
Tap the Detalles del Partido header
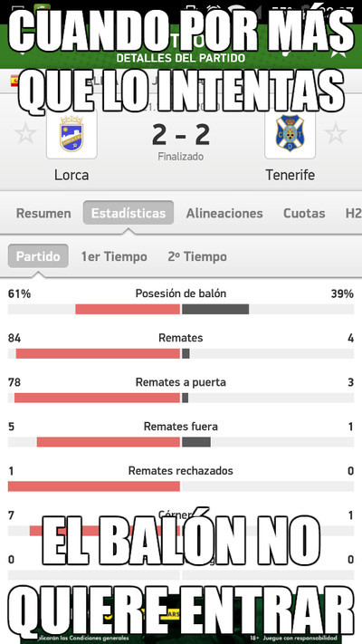tap(181, 58)
